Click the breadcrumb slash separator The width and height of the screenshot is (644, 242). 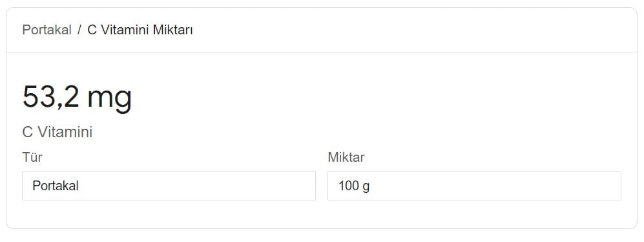(79, 30)
